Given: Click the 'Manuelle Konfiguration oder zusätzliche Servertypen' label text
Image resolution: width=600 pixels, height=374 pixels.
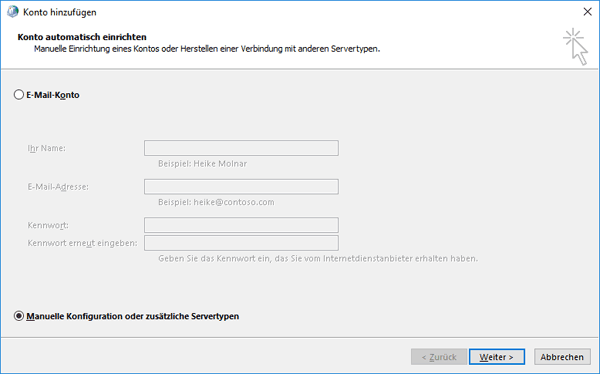Looking at the screenshot, I should [x=132, y=316].
